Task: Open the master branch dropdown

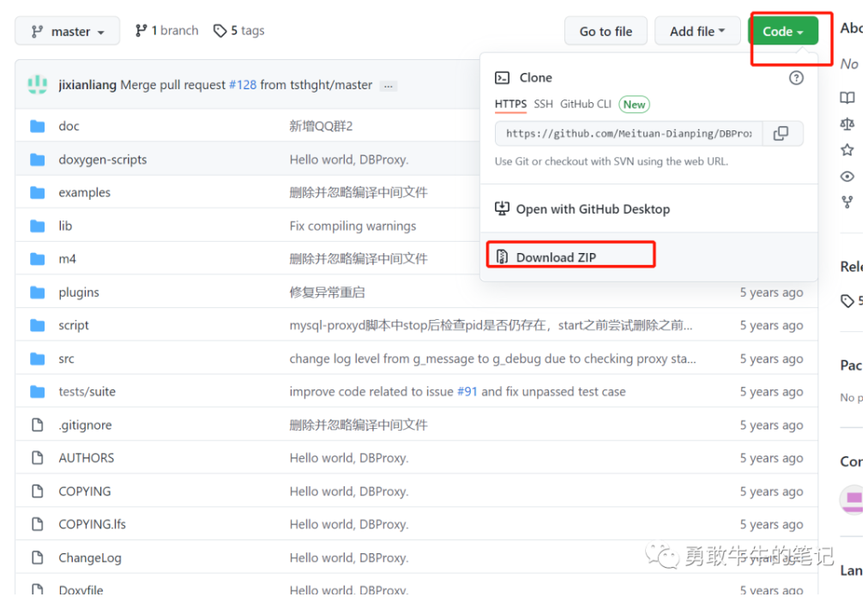Action: click(67, 31)
